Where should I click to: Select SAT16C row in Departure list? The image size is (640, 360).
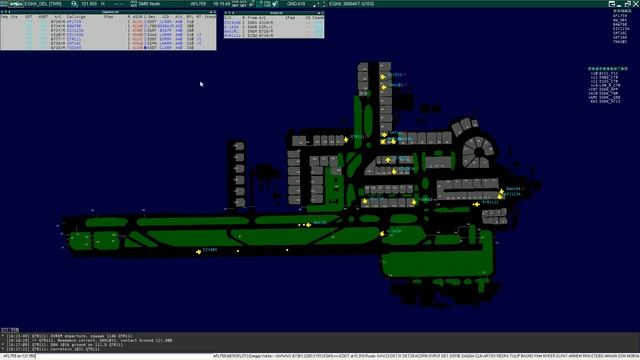(x=108, y=43)
